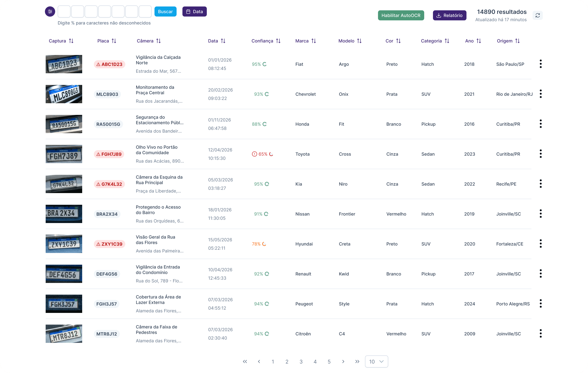
Task: Click the retry icon next to 65% confidence
Action: click(x=271, y=154)
